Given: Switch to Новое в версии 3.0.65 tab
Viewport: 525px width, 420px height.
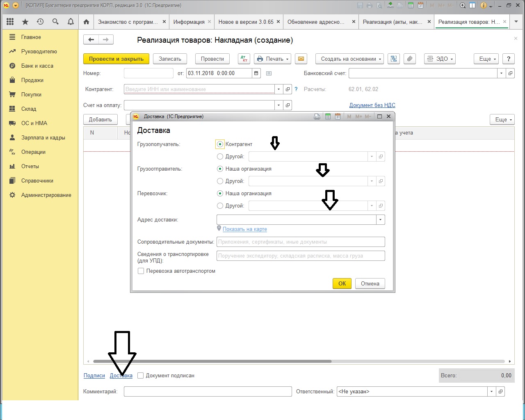Looking at the screenshot, I should (246, 22).
